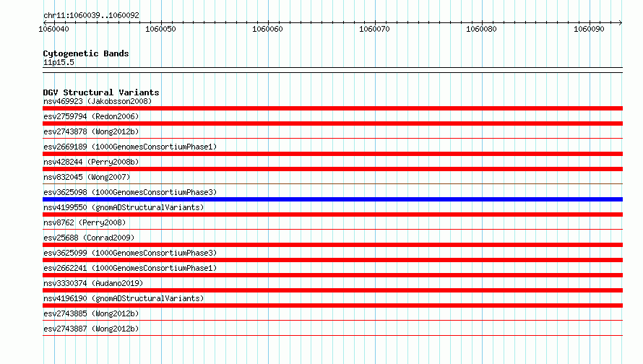Click the red bar under esv2662241

(332, 275)
